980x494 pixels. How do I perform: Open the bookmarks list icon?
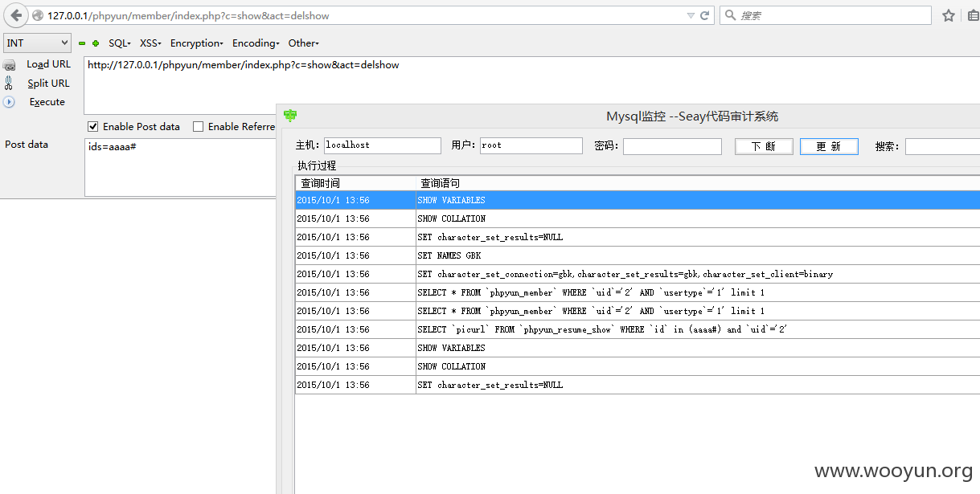[973, 15]
